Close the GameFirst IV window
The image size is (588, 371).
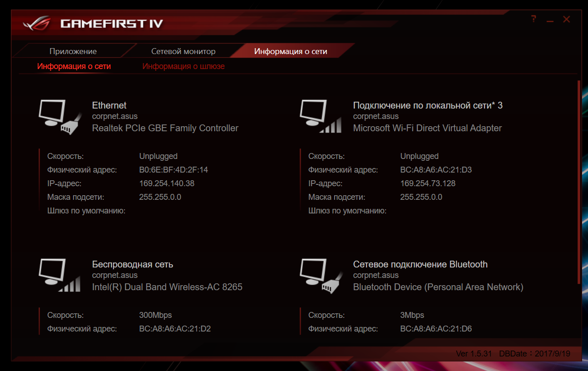[566, 19]
